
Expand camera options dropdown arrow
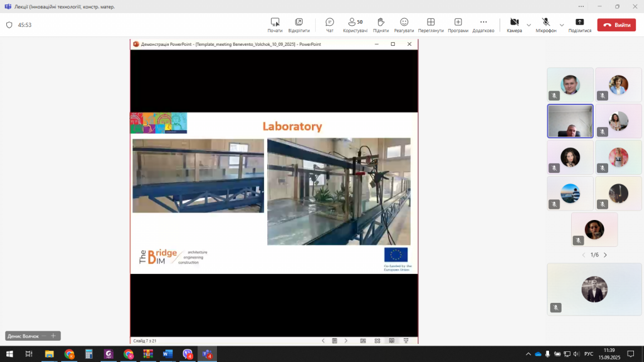click(529, 25)
